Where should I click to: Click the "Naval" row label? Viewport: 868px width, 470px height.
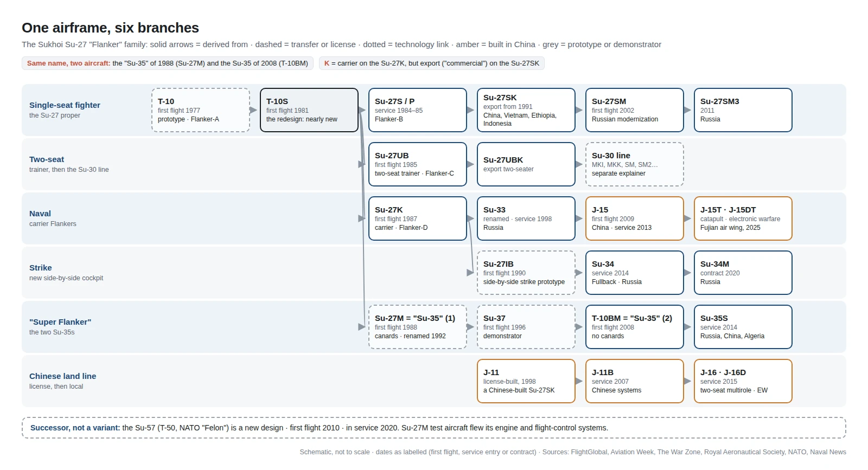40,214
